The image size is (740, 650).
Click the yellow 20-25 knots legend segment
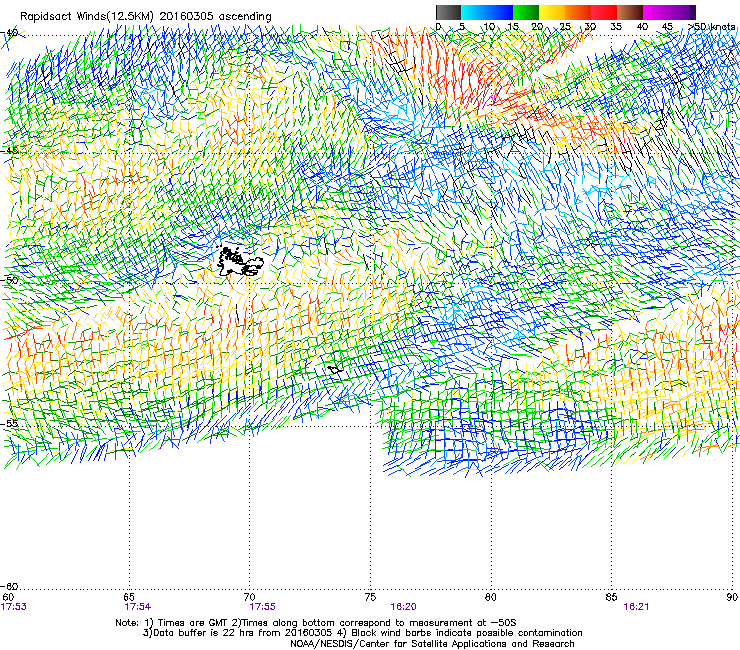(552, 12)
